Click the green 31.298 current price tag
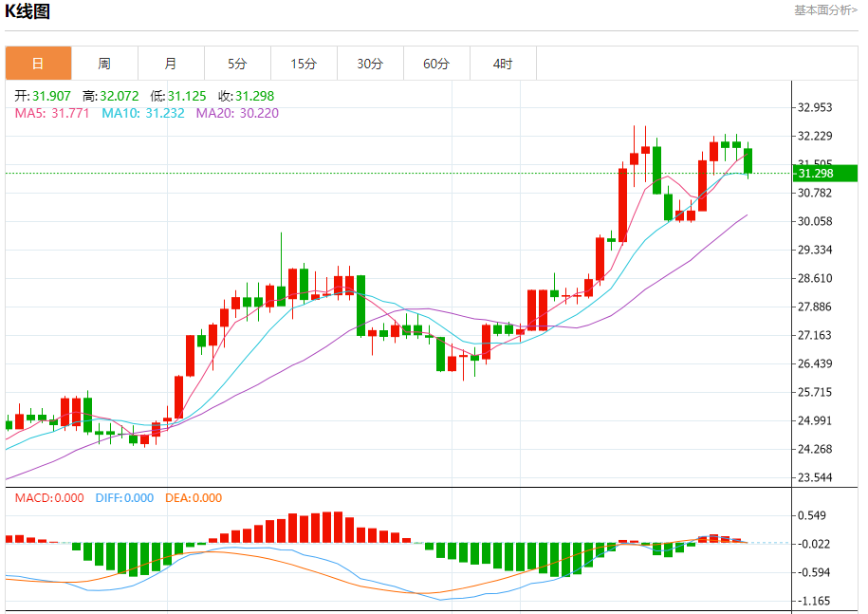The height and width of the screenshot is (614, 868). pyautogui.click(x=825, y=173)
